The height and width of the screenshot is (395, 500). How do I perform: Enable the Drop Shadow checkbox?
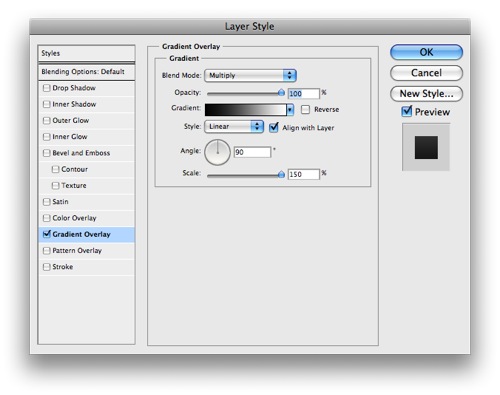coord(46,88)
